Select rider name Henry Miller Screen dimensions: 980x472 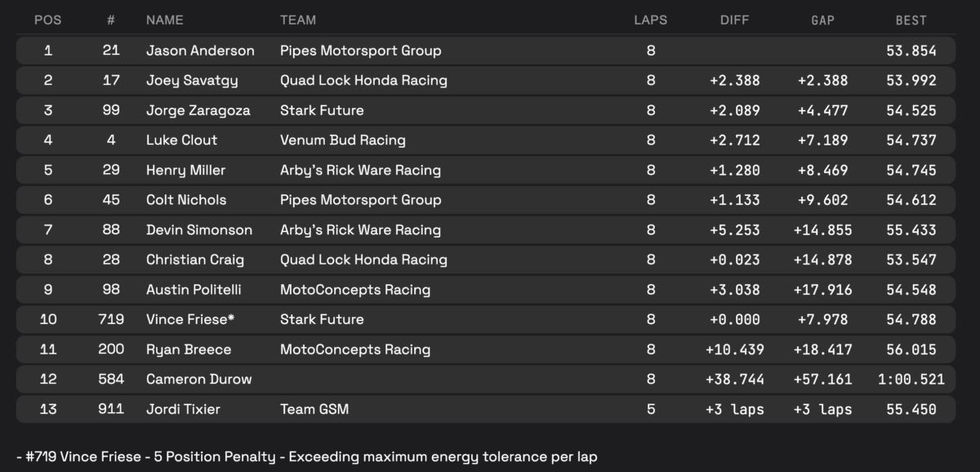point(185,170)
